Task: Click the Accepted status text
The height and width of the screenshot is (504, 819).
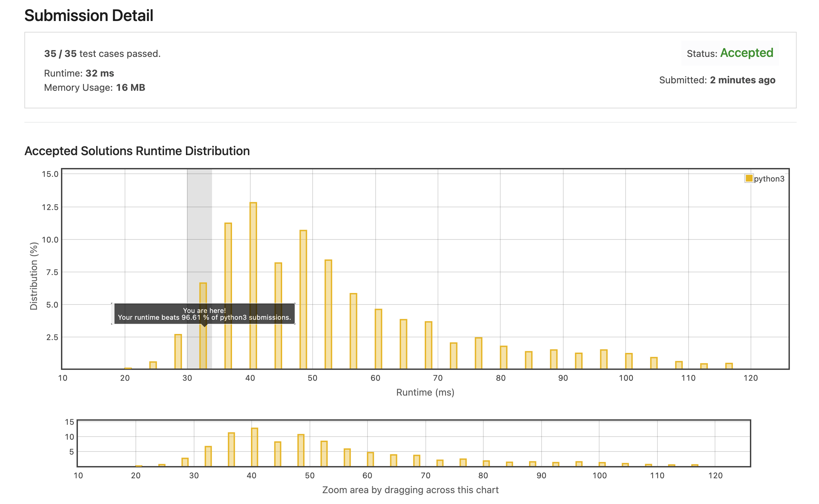Action: (747, 53)
